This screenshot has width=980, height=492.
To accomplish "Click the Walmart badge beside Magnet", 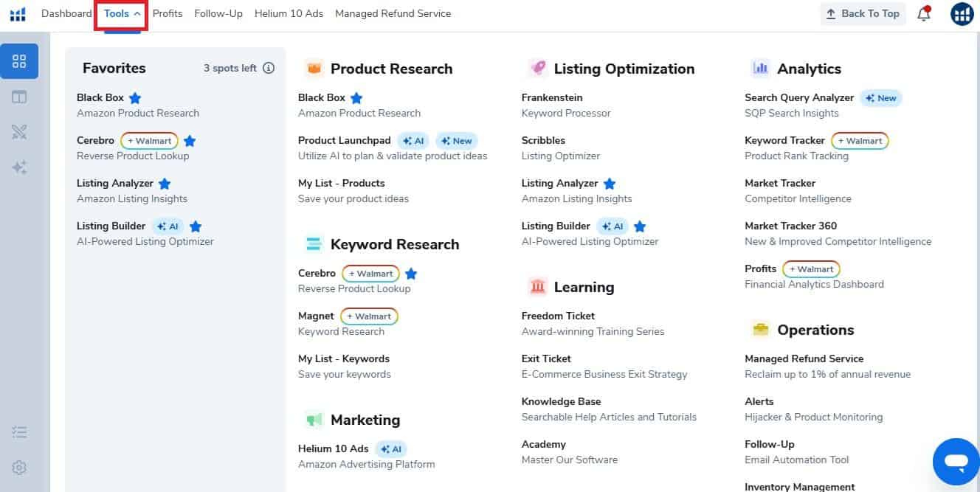I will (x=369, y=316).
